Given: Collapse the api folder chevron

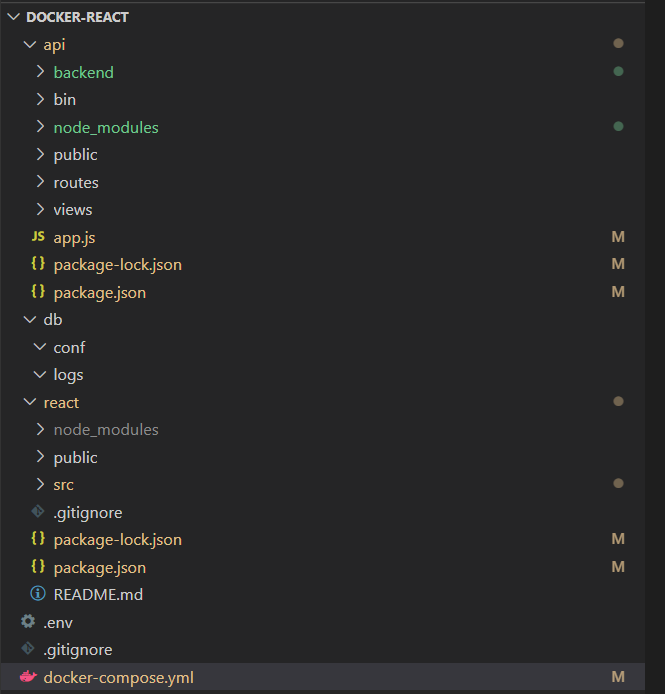Looking at the screenshot, I should [x=29, y=45].
